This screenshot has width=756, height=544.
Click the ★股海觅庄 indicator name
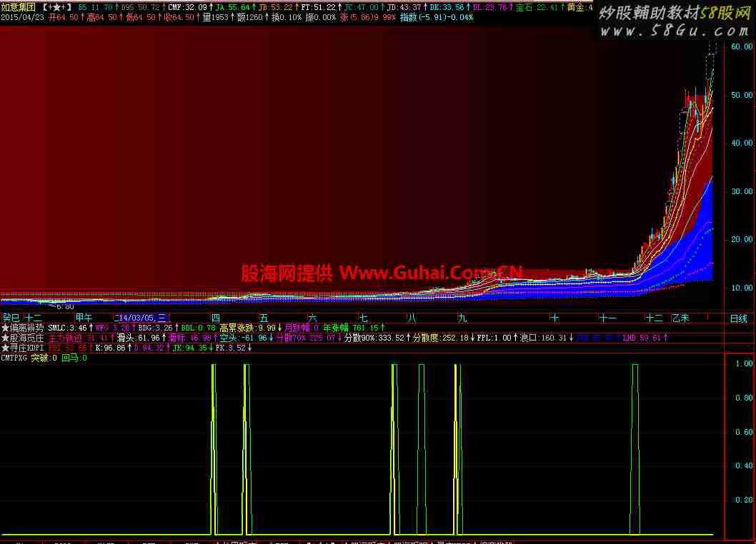pyautogui.click(x=22, y=338)
